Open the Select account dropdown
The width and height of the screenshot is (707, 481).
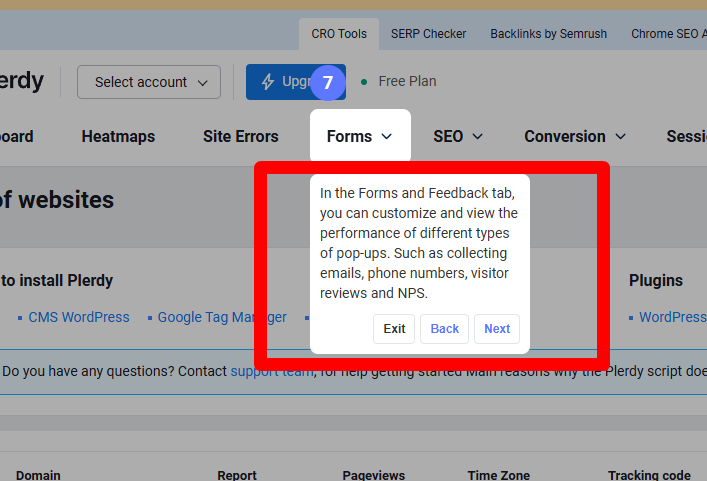(x=149, y=82)
